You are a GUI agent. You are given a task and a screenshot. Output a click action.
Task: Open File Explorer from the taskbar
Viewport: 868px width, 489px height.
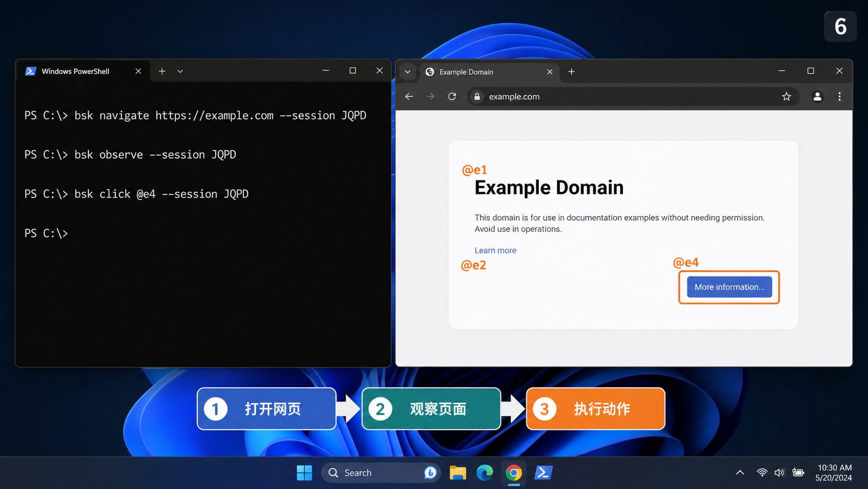click(458, 473)
